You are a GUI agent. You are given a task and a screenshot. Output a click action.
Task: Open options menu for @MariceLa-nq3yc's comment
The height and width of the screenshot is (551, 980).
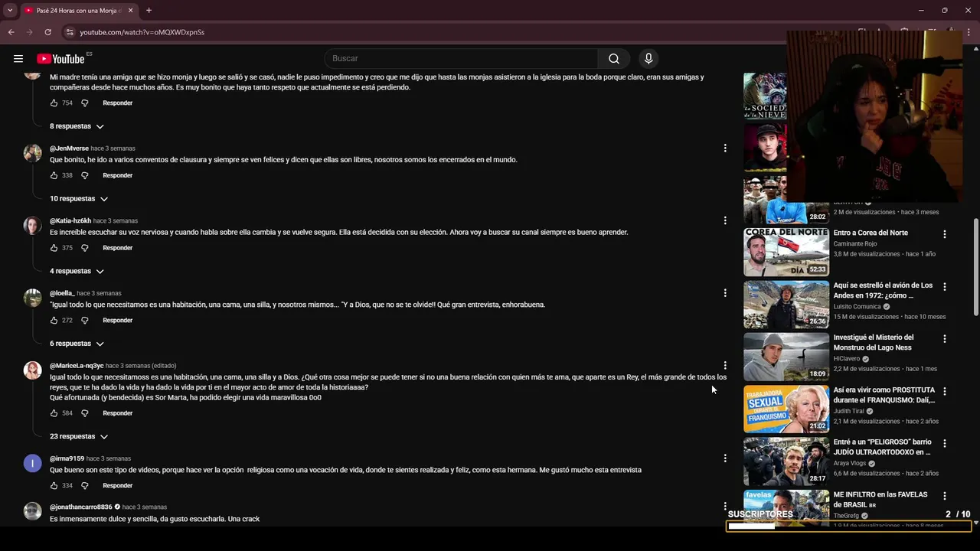click(x=725, y=365)
